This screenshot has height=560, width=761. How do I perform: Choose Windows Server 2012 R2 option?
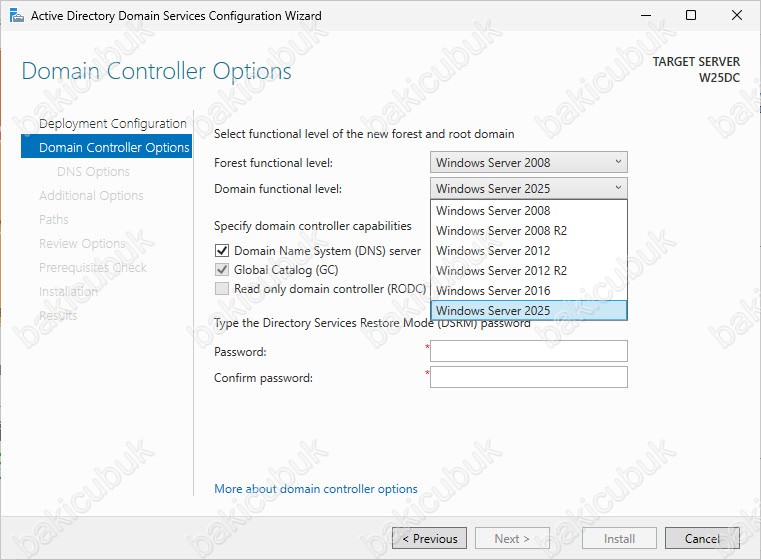(529, 270)
